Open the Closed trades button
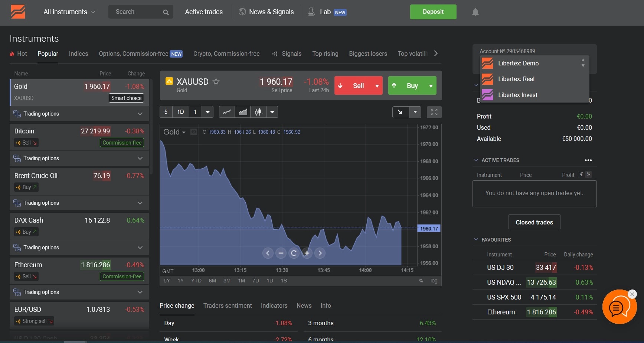 (534, 222)
